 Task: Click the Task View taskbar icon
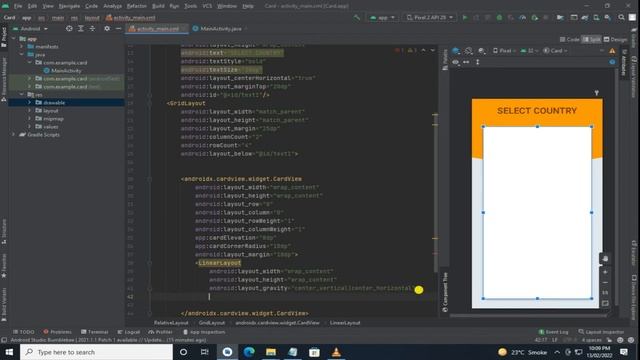(204, 352)
